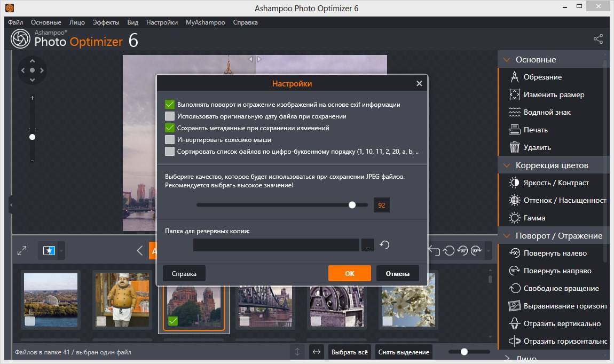Check the chef statue thumbnail checkbox
The width and height of the screenshot is (614, 364).
[x=101, y=321]
